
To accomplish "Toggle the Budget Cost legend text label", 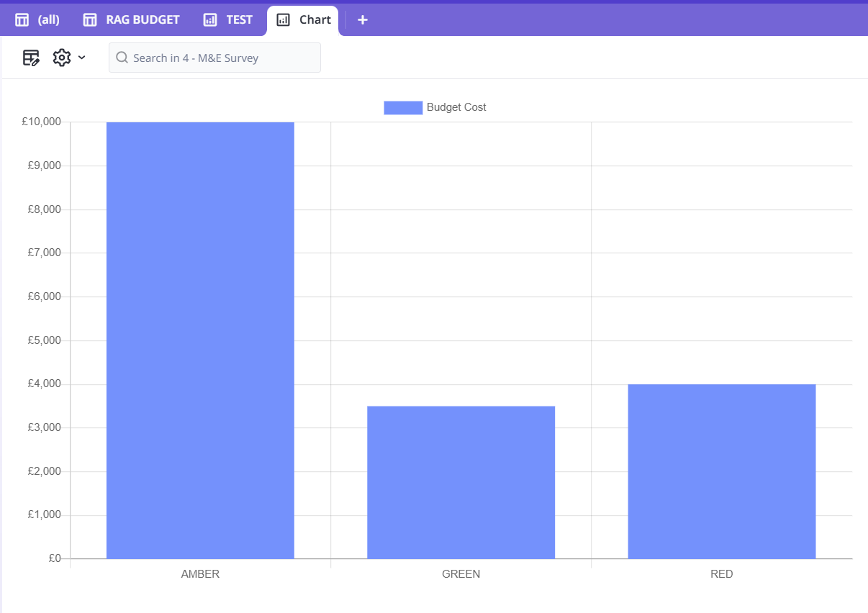I will (x=456, y=107).
